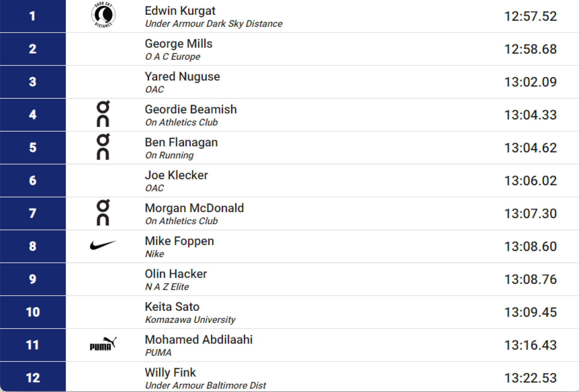Select Mike Foppen's name
Image resolution: width=579 pixels, height=392 pixels.
point(179,241)
